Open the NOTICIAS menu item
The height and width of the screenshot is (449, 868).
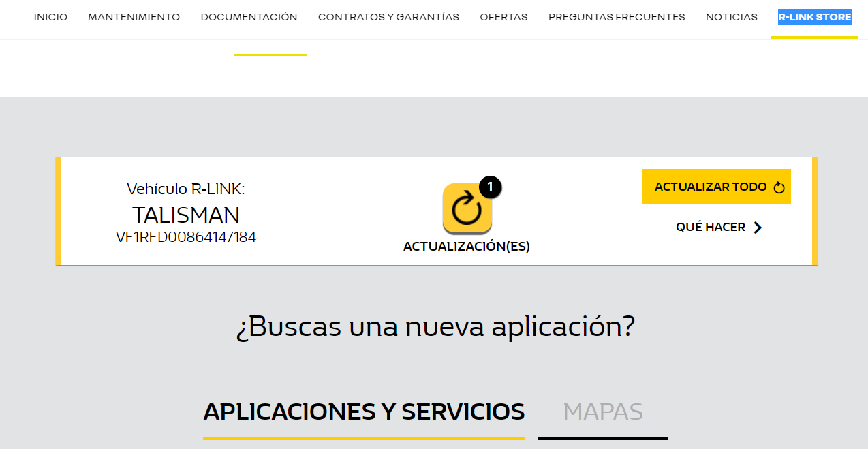pos(732,17)
